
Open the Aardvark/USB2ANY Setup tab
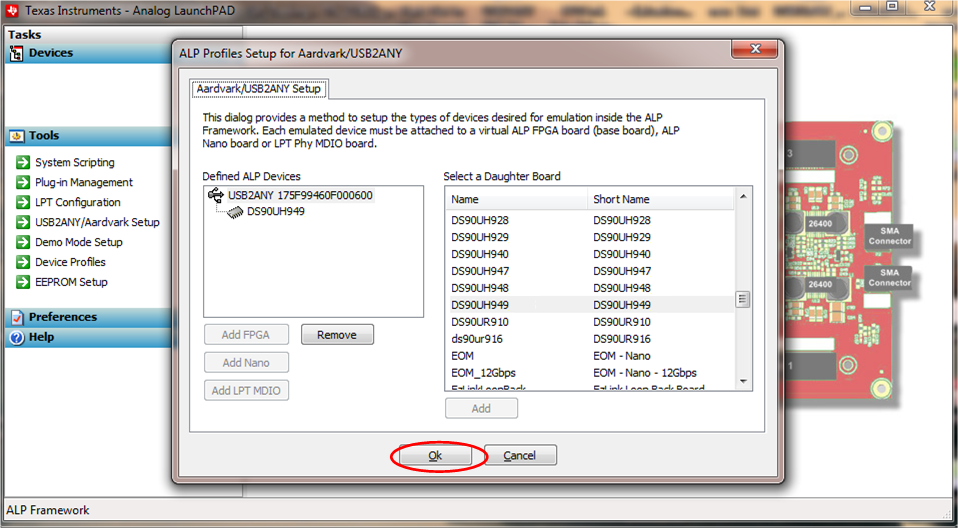[x=258, y=89]
